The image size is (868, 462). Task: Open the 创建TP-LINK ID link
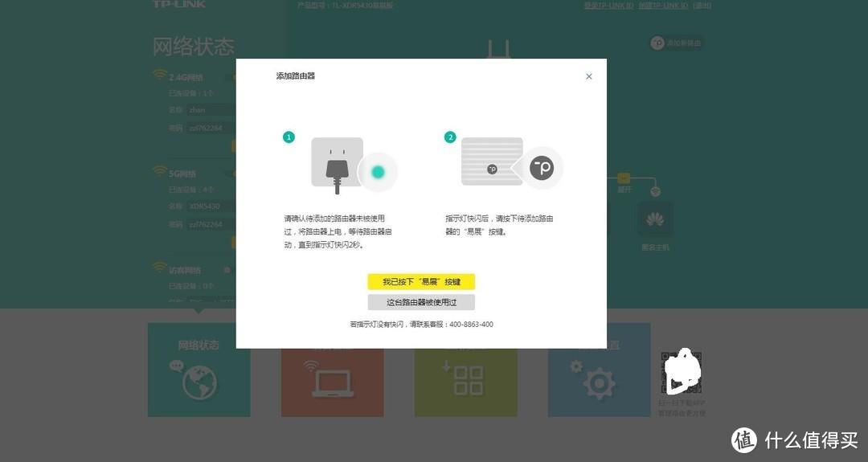(663, 6)
